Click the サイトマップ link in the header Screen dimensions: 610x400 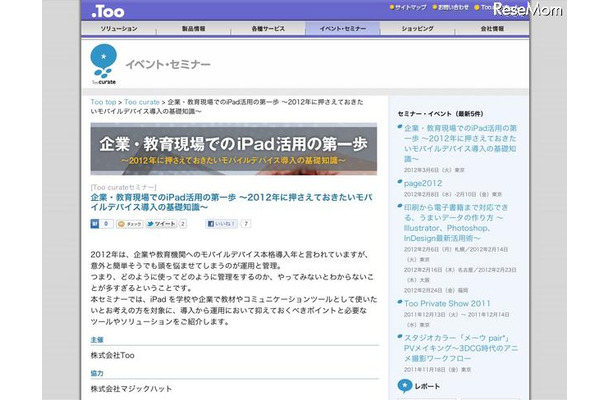tap(412, 8)
